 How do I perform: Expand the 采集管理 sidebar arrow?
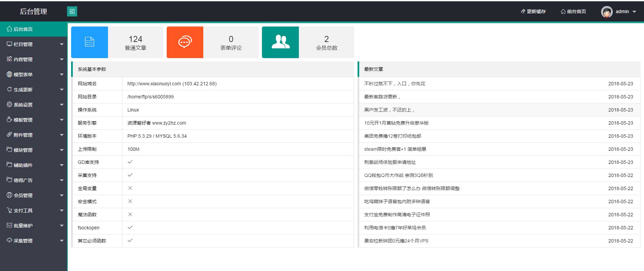[62, 241]
